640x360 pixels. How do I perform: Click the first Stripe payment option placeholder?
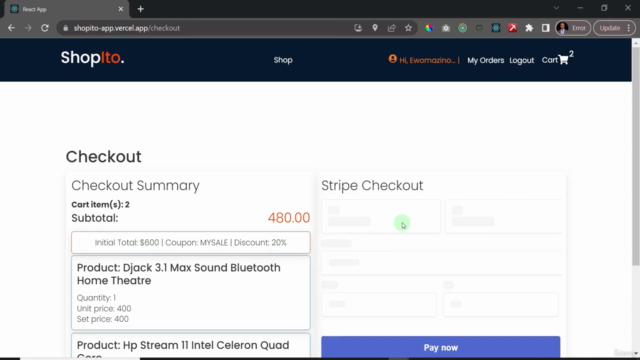click(x=381, y=216)
